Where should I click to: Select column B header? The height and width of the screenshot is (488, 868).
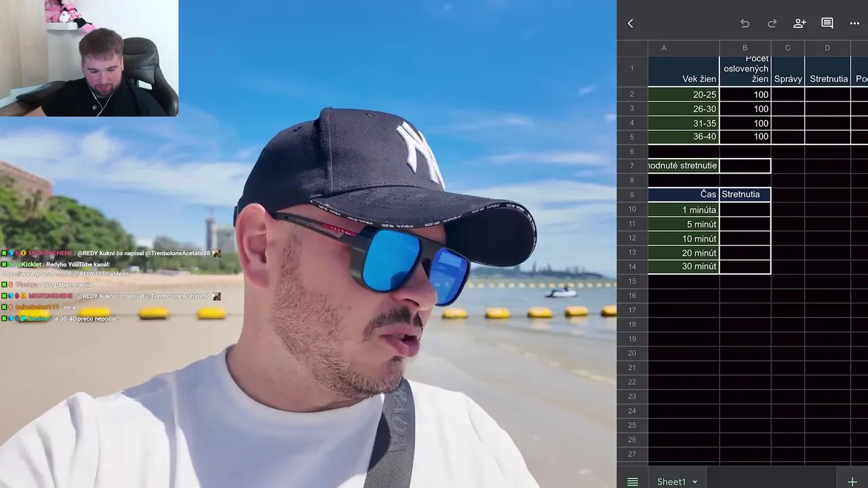745,48
